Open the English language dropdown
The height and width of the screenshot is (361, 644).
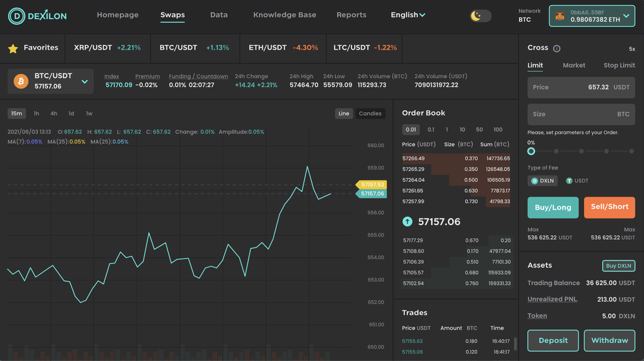[x=408, y=15]
